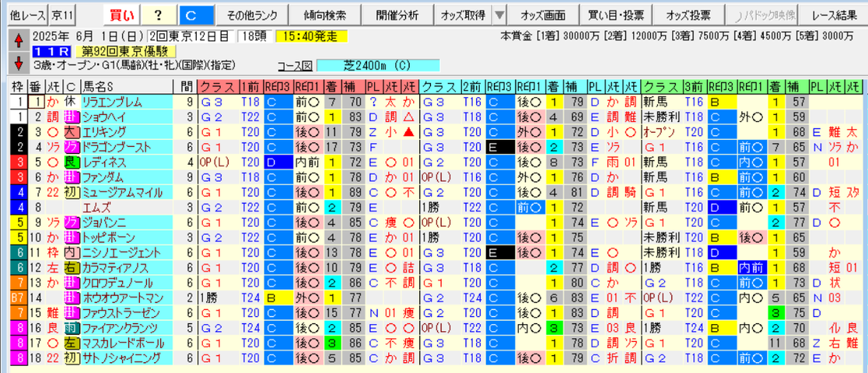Click the 枠 column header
The height and width of the screenshot is (373, 868).
click(x=18, y=86)
